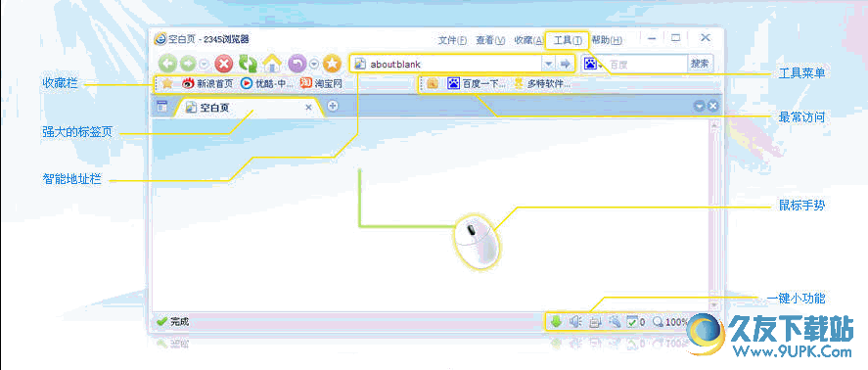Viewport: 868px width, 370px height.
Task: Open the 收藏(A) menu
Action: pos(528,40)
